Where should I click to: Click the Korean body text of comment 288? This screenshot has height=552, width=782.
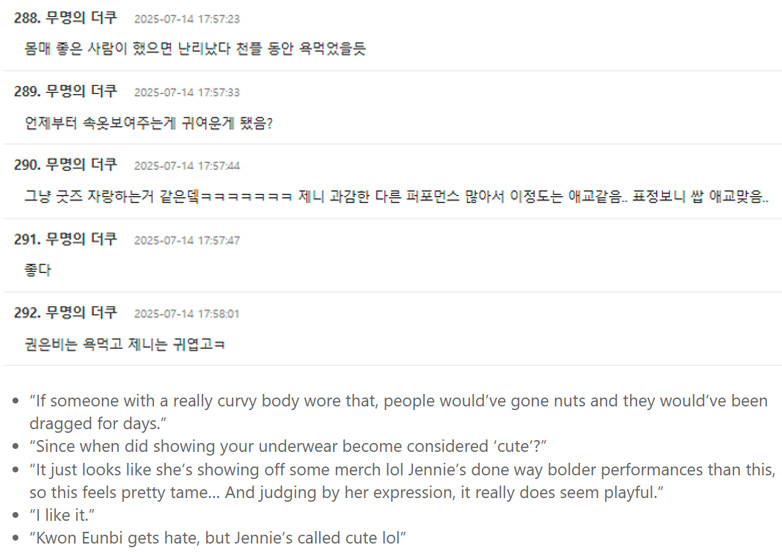(x=194, y=48)
